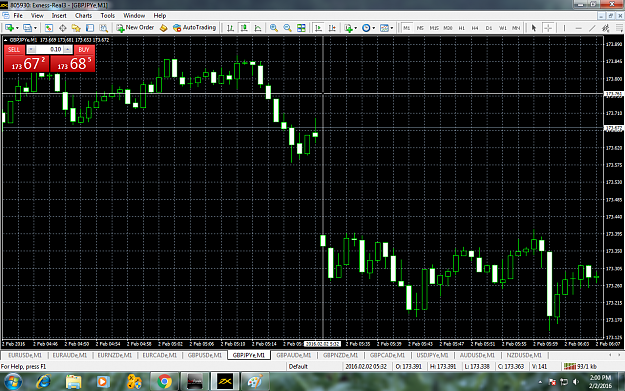Open the Periodicity clock icon
Screen dimensions: 625x391
[366, 28]
